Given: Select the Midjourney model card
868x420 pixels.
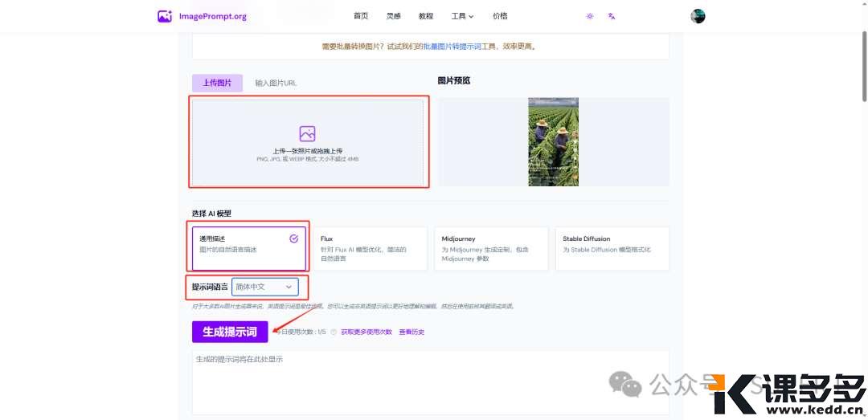Looking at the screenshot, I should [x=491, y=248].
